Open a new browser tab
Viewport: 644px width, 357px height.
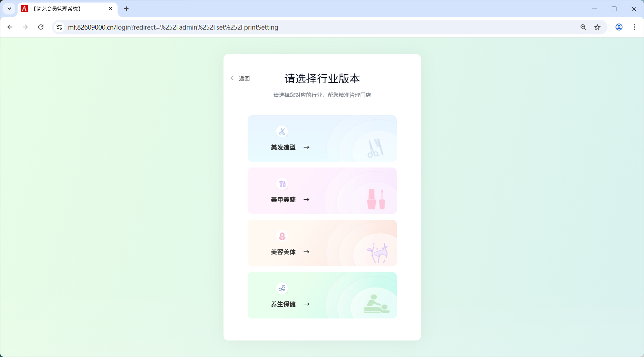click(126, 9)
